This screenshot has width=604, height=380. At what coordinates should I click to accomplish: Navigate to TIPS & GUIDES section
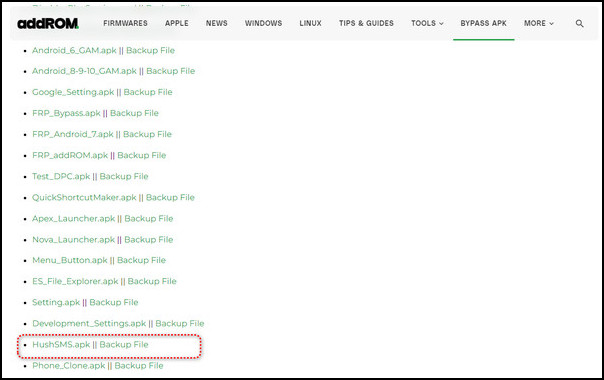point(366,23)
